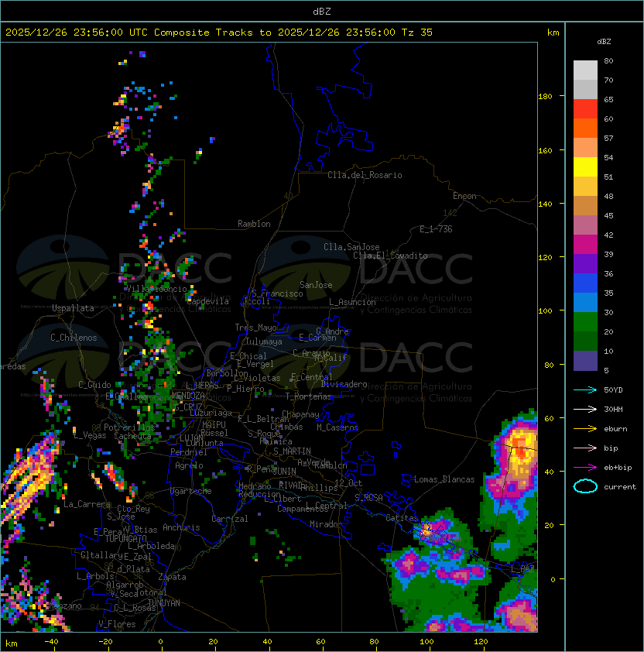644x652 pixels.
Task: Click the 'dBZ' title at the top
Action: pos(322,12)
